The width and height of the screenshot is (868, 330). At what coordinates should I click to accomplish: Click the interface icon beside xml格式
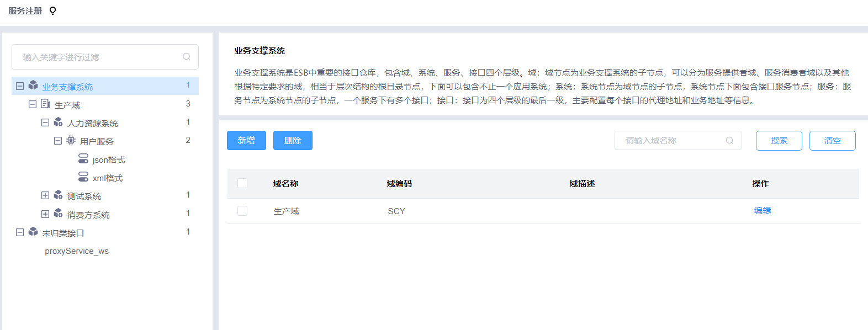coord(83,177)
